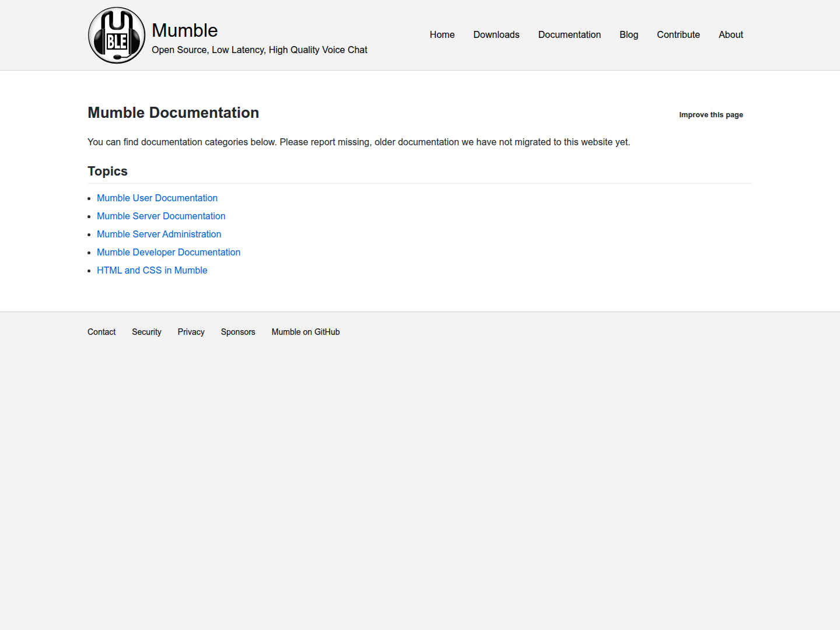Click the Contact footer link

(x=101, y=332)
